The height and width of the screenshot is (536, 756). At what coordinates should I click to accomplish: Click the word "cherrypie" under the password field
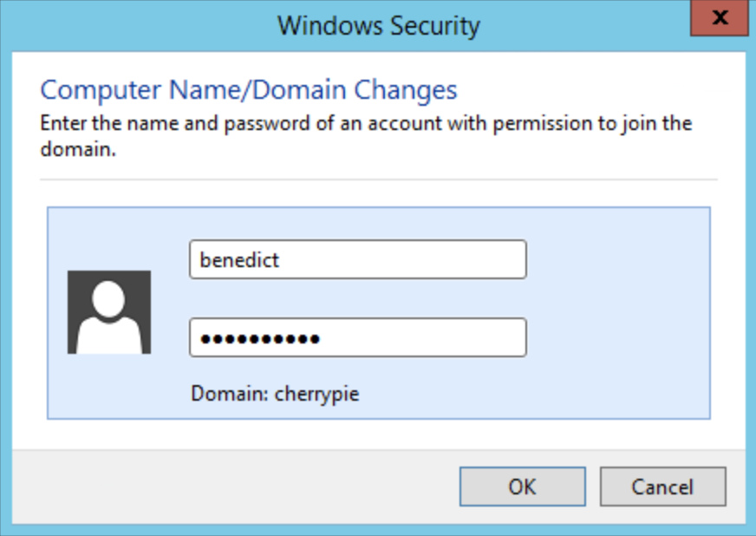316,394
